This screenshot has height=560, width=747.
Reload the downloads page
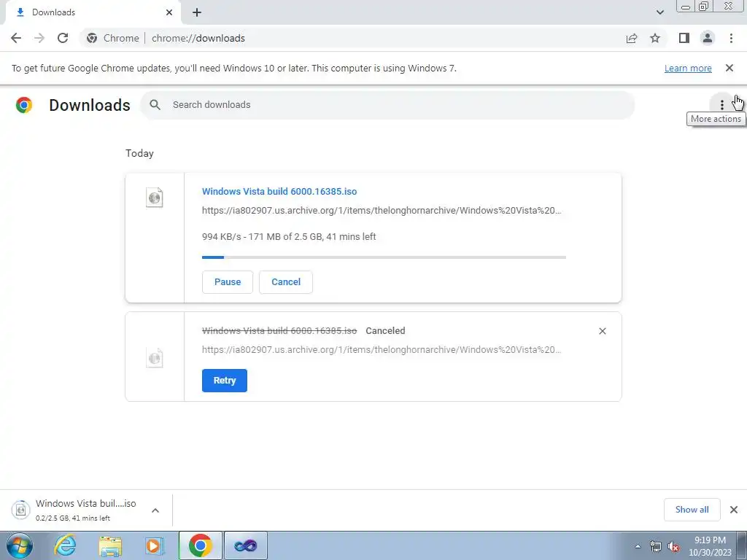click(63, 38)
